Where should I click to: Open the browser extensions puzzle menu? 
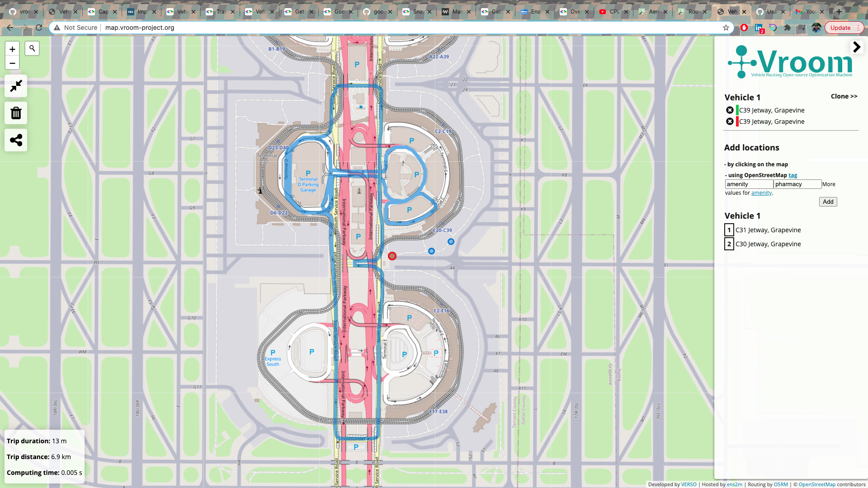coord(788,28)
